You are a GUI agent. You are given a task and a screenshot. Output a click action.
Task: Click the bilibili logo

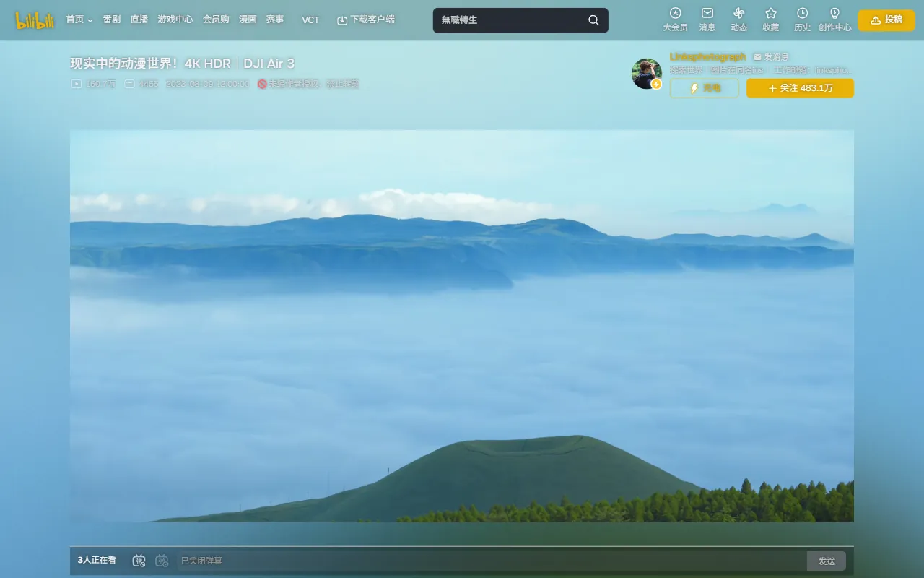click(35, 20)
